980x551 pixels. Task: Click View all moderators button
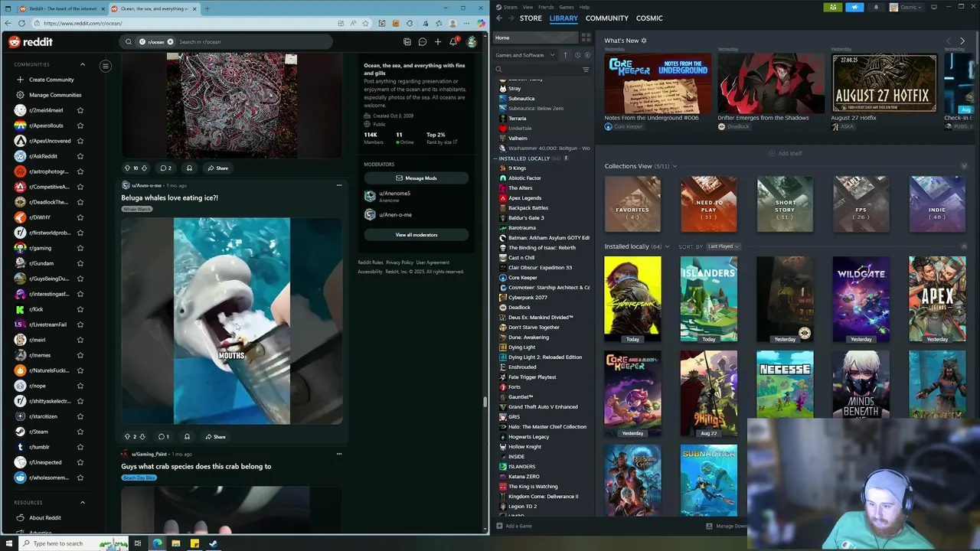point(416,235)
